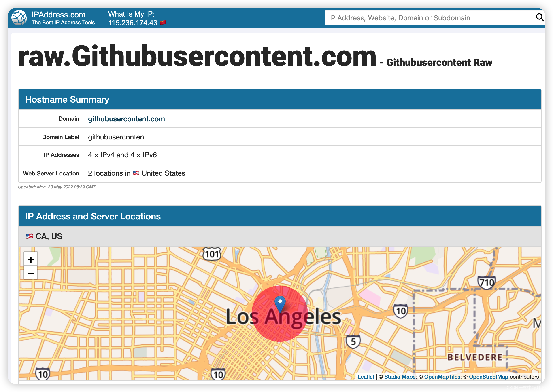Click the IPAddress.com site title

[x=58, y=15]
